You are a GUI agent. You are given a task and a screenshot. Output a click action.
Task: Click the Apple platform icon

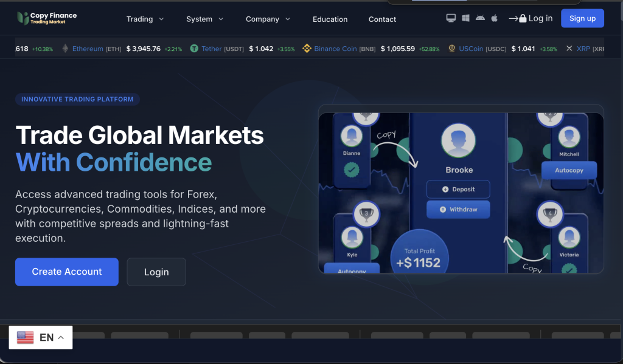click(x=495, y=18)
